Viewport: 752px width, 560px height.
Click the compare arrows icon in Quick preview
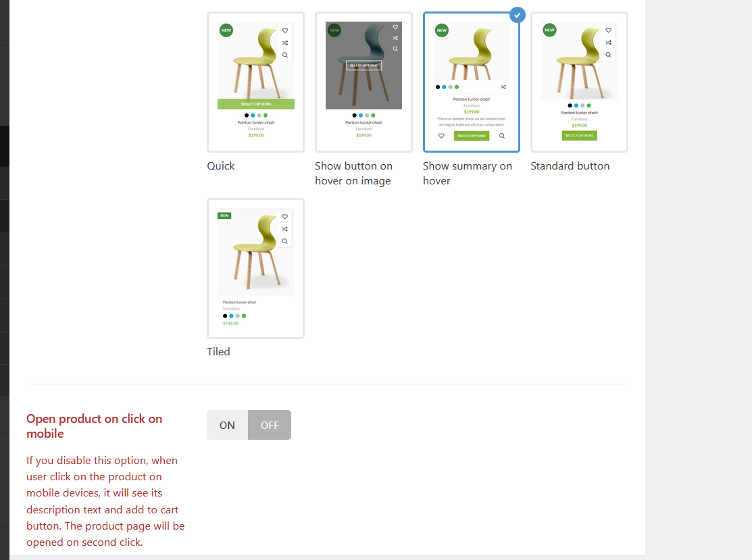click(285, 43)
